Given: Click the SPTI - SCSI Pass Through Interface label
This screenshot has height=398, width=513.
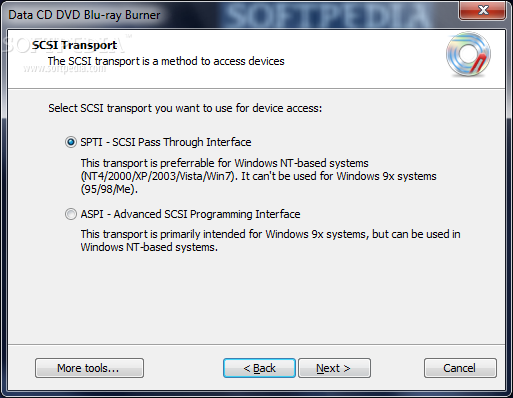Looking at the screenshot, I should click(166, 142).
